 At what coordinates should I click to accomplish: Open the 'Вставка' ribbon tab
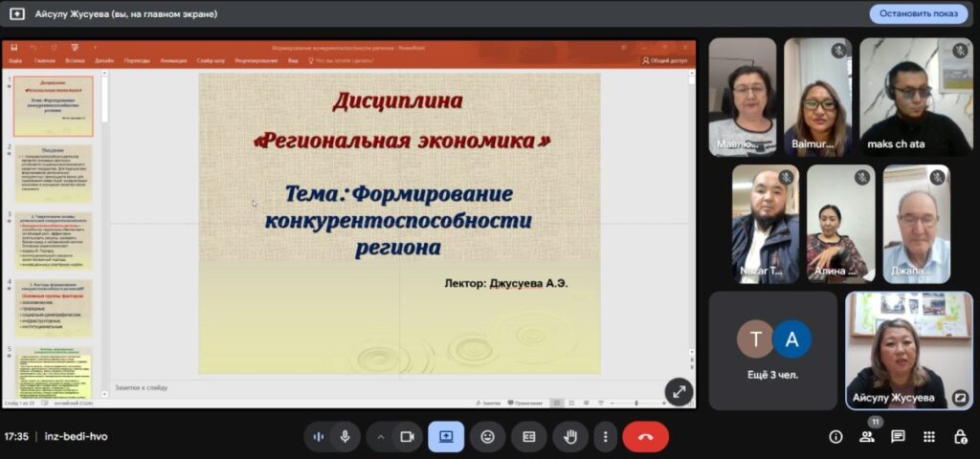75,60
